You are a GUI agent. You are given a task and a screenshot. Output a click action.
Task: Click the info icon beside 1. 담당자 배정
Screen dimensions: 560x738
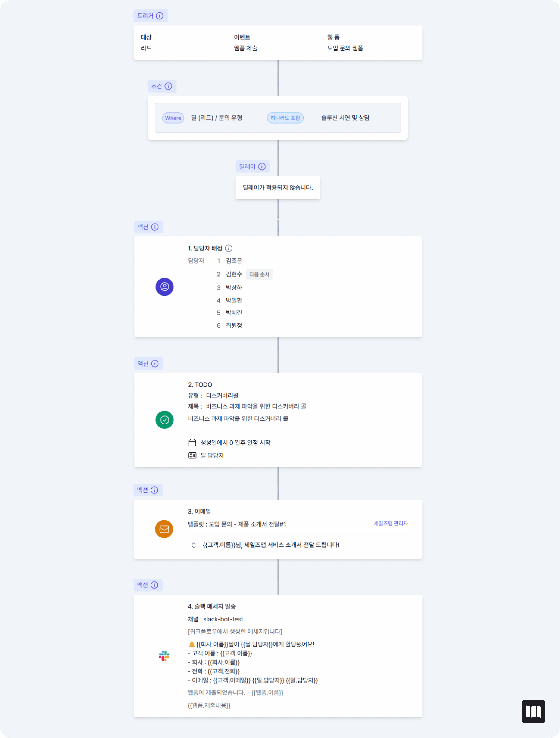point(229,248)
